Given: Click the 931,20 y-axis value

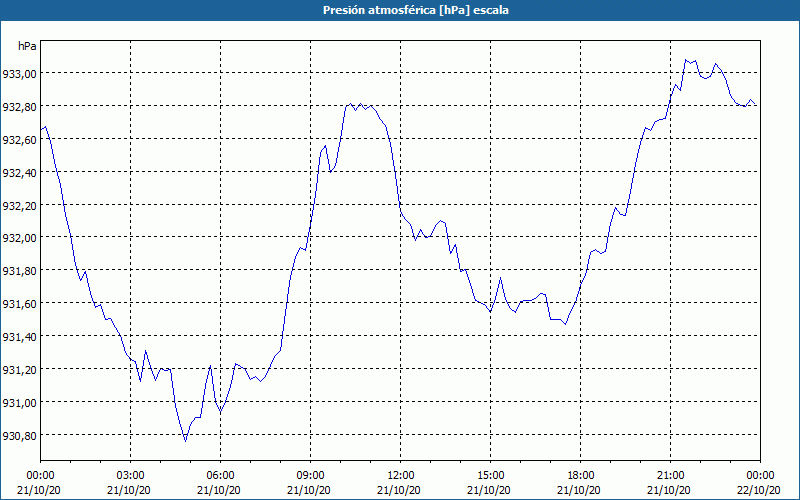Looking at the screenshot, I should (x=19, y=370).
